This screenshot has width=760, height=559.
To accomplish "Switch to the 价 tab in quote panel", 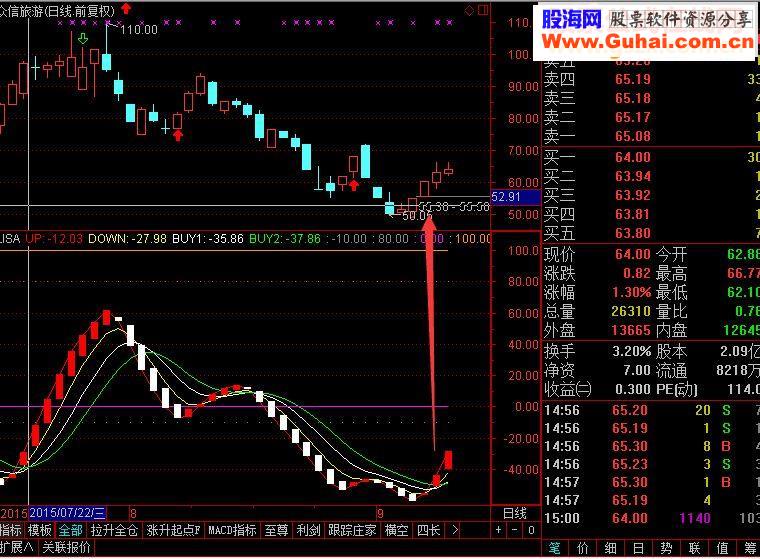I will 583,548.
